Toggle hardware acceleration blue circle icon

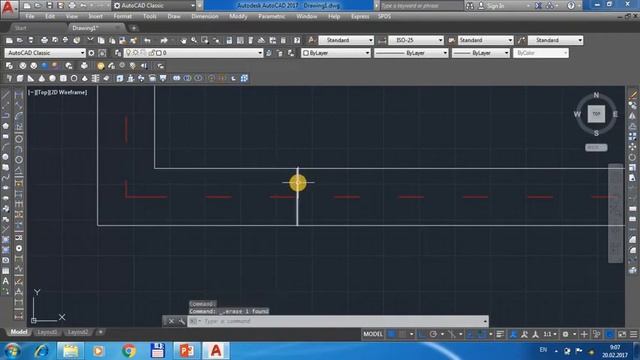[610, 334]
